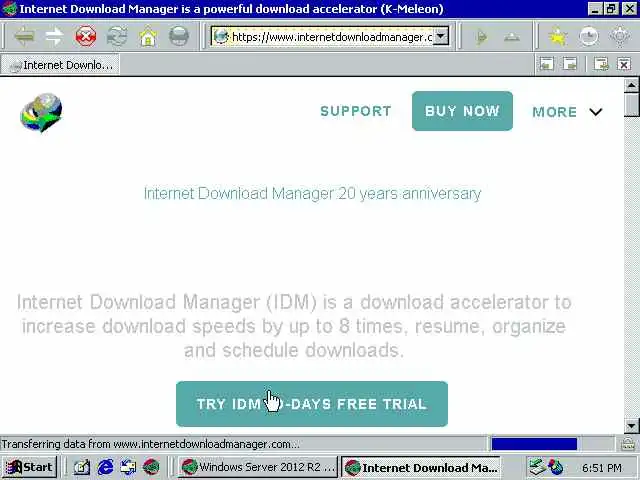Expand the MORE menu chevron
640x480 pixels.
596,112
